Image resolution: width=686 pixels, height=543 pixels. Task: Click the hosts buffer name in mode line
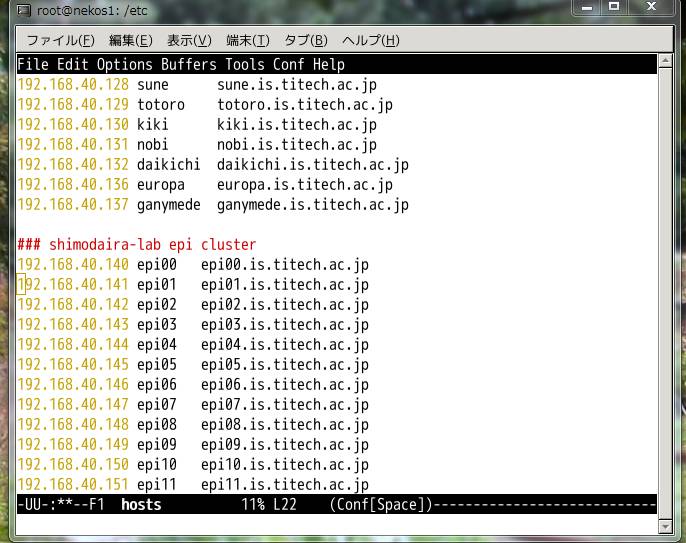click(141, 505)
